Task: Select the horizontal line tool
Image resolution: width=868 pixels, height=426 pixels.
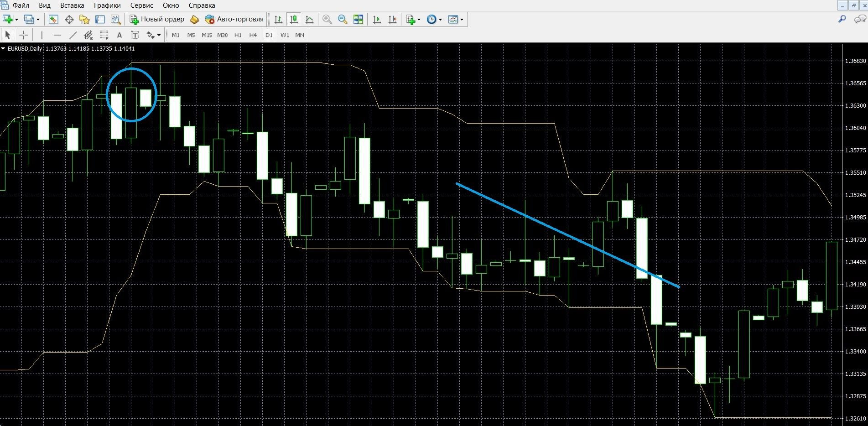Action: point(57,35)
